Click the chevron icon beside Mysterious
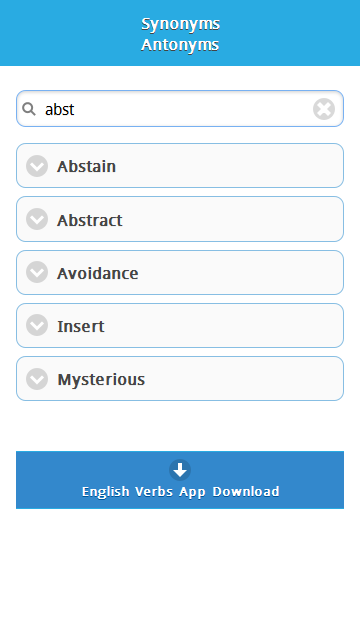The image size is (360, 640). click(37, 379)
